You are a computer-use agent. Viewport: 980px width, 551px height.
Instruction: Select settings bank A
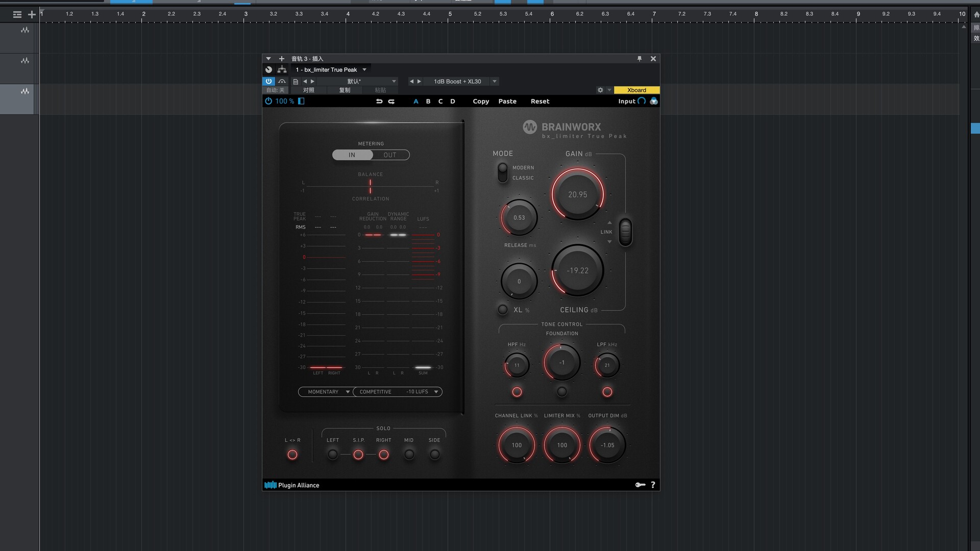click(x=416, y=102)
